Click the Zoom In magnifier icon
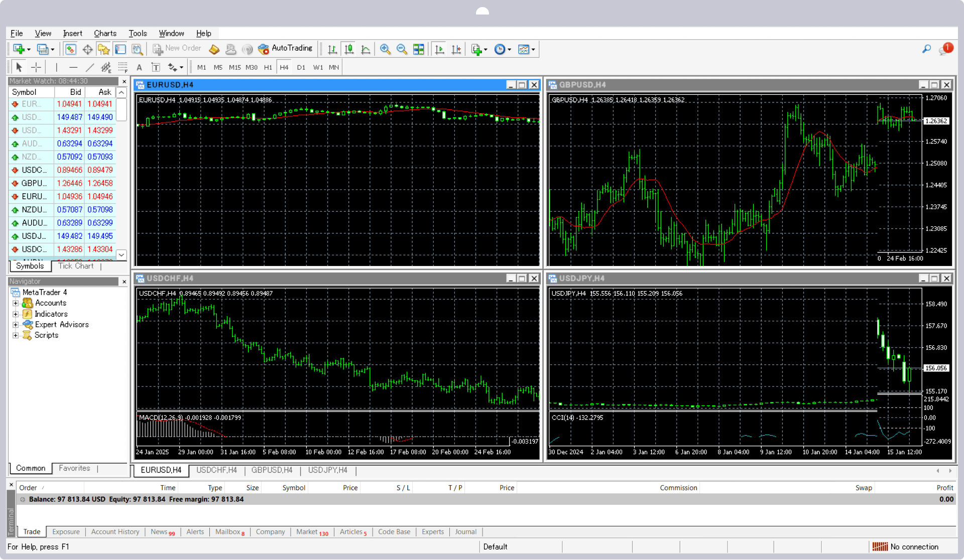This screenshot has height=560, width=964. pos(385,49)
